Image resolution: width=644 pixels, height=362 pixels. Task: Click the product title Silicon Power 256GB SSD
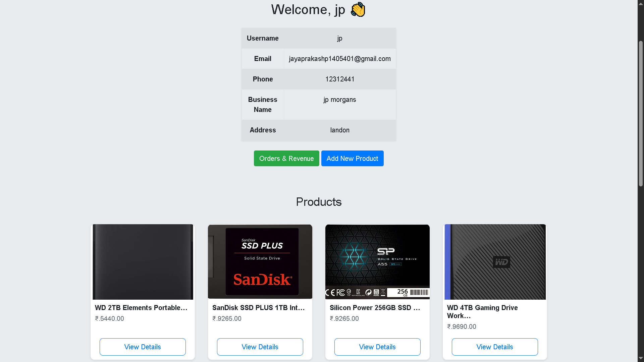pyautogui.click(x=375, y=308)
